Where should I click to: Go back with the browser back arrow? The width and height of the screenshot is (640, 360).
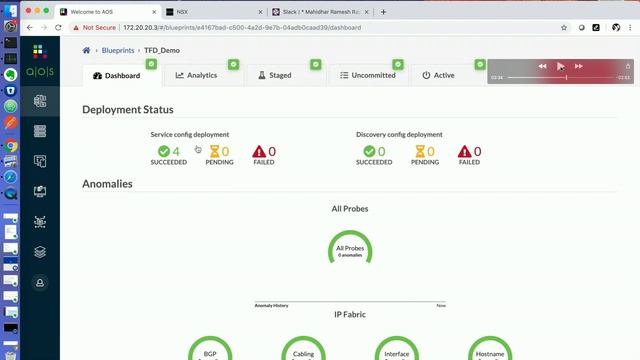click(29, 28)
